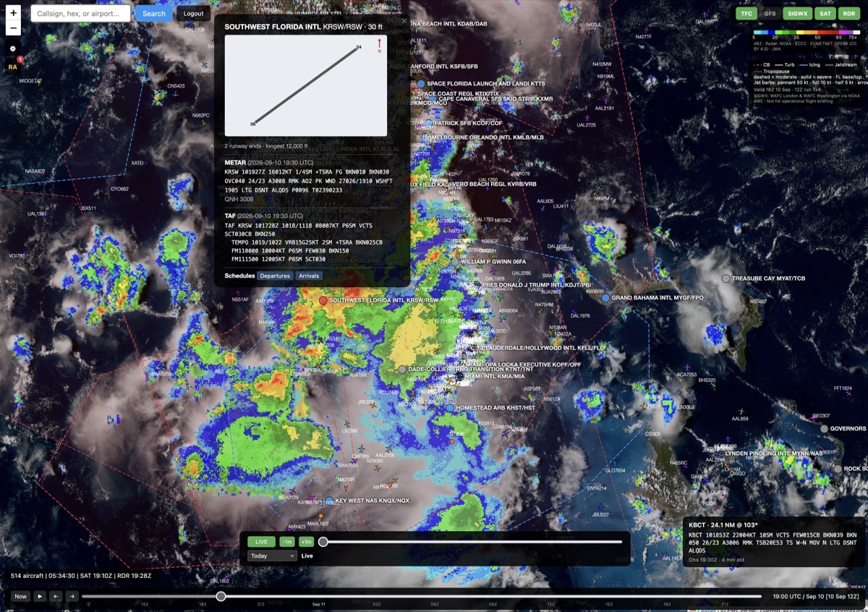
Task: Select the Melbourne Orlando KMLB marker
Action: pos(427,137)
